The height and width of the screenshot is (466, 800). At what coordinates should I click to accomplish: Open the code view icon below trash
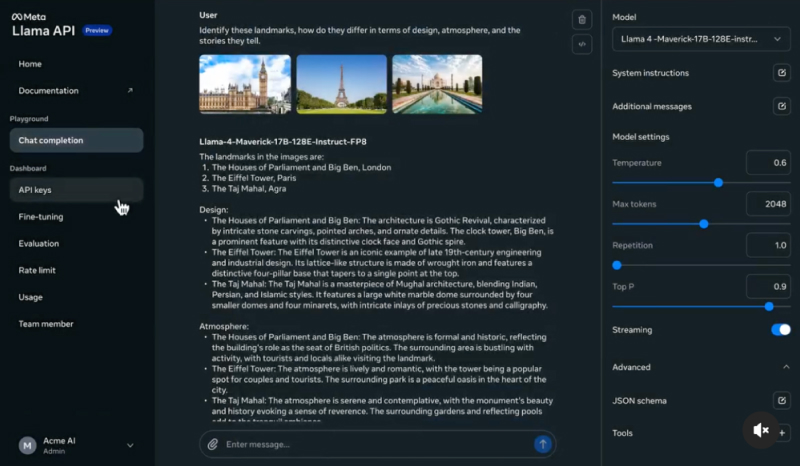point(582,44)
